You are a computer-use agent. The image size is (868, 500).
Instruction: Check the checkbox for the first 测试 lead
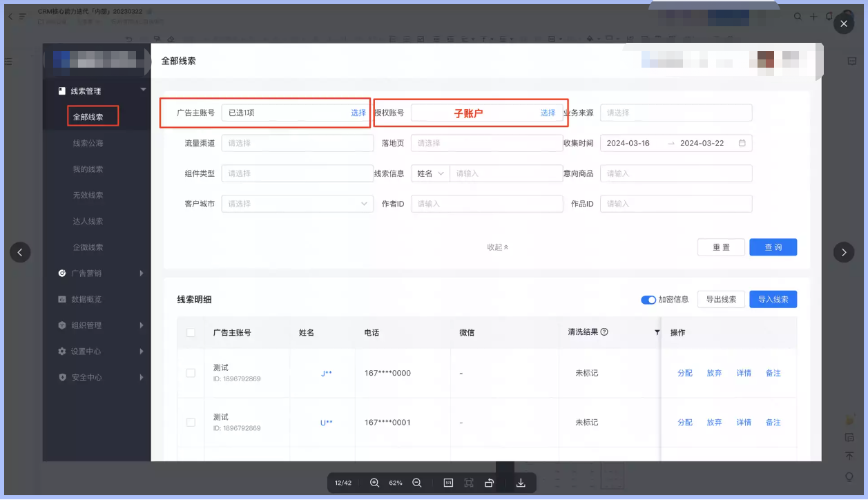191,372
